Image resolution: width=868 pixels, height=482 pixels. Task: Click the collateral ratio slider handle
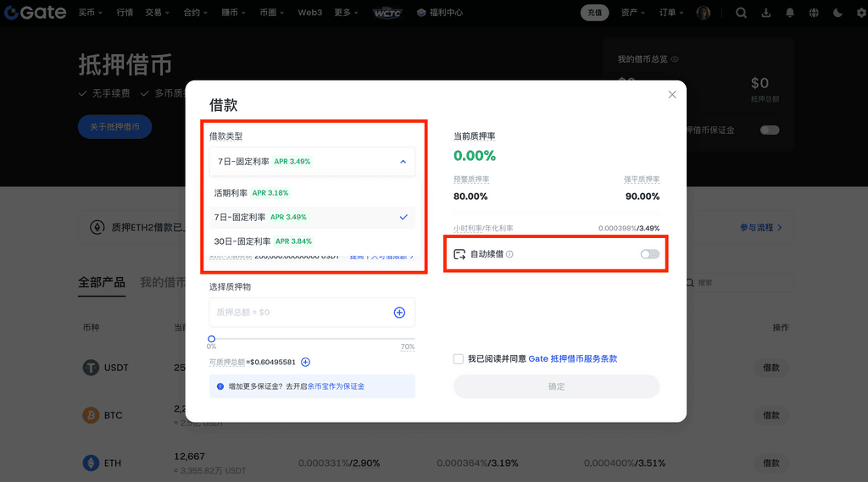coord(212,339)
